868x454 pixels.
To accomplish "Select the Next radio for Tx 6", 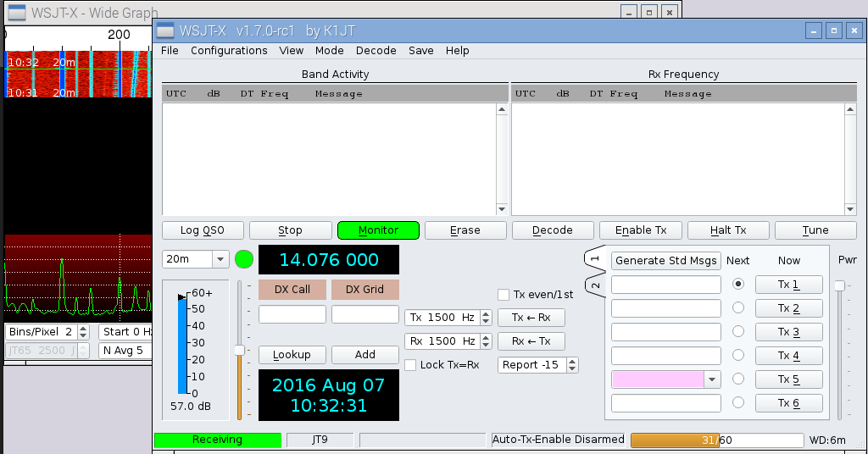I will point(738,402).
